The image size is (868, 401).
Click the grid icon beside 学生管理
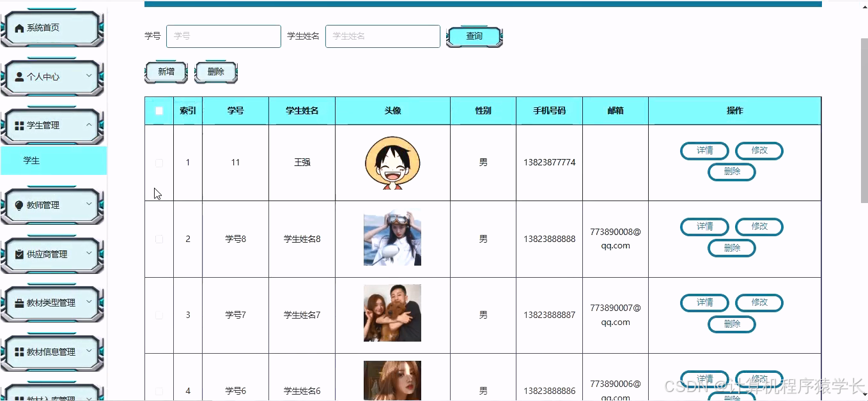(x=19, y=126)
